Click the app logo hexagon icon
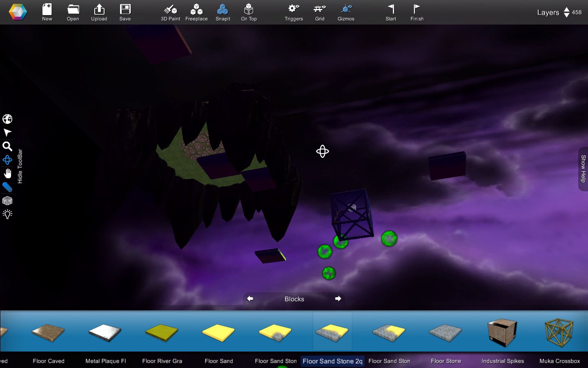The image size is (588, 368). pyautogui.click(x=18, y=12)
